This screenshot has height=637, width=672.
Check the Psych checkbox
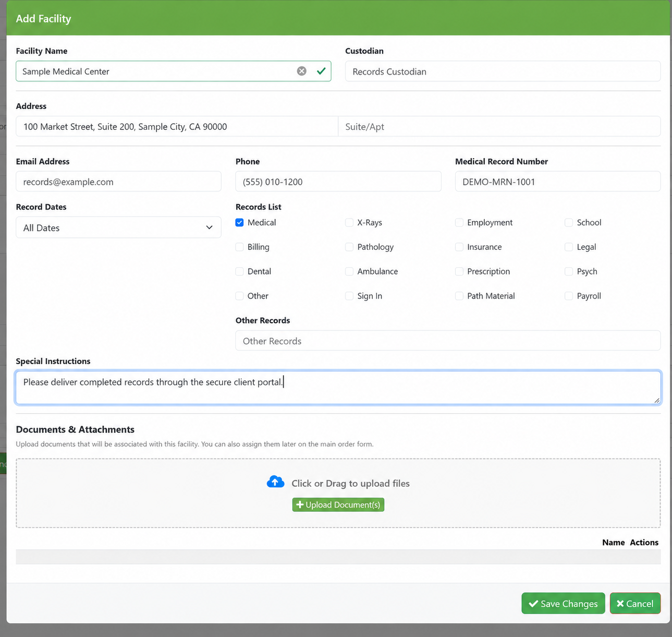pos(569,271)
